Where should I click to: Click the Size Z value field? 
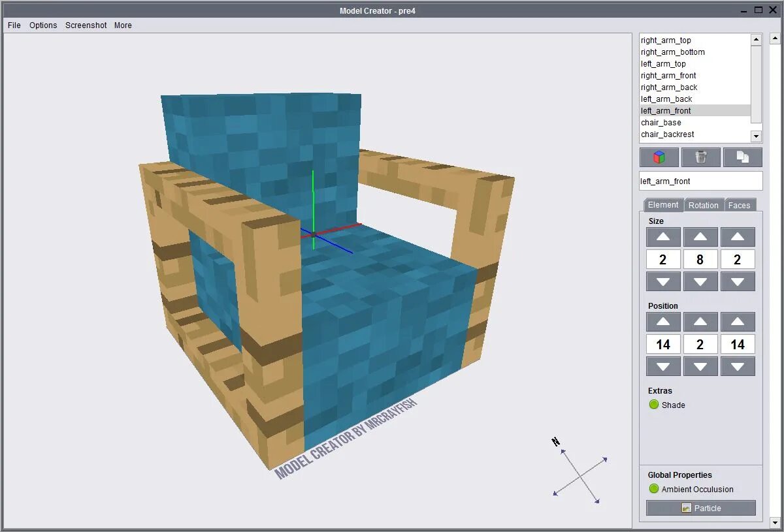(x=738, y=259)
